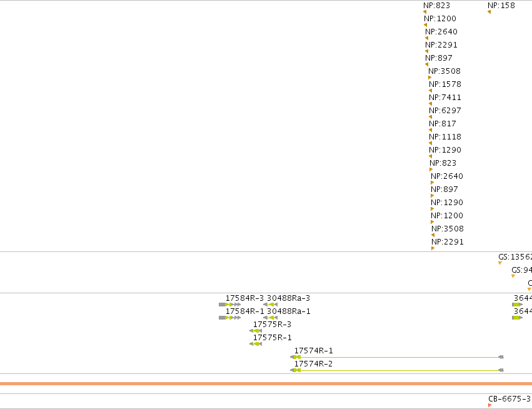
Task: Select NP:1290 label with right-pointing marker
Action: (447, 203)
